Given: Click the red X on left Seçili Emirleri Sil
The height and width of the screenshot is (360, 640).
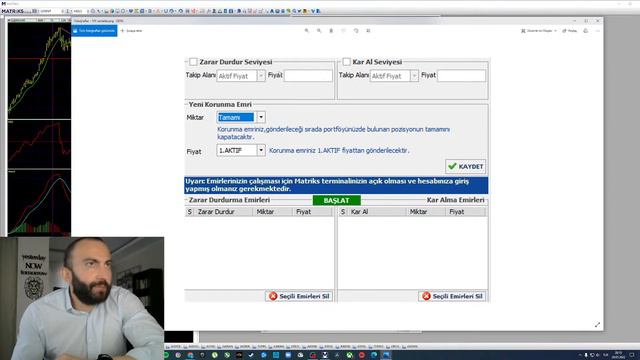Looking at the screenshot, I should pos(273,296).
